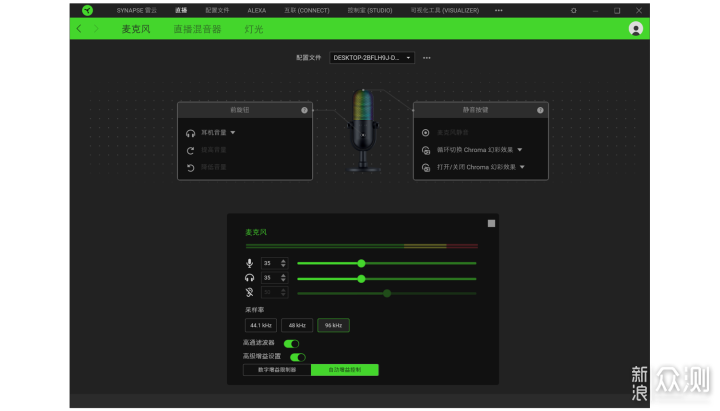Click the counter-clockwise 降低音量 rotate icon

coord(191,168)
